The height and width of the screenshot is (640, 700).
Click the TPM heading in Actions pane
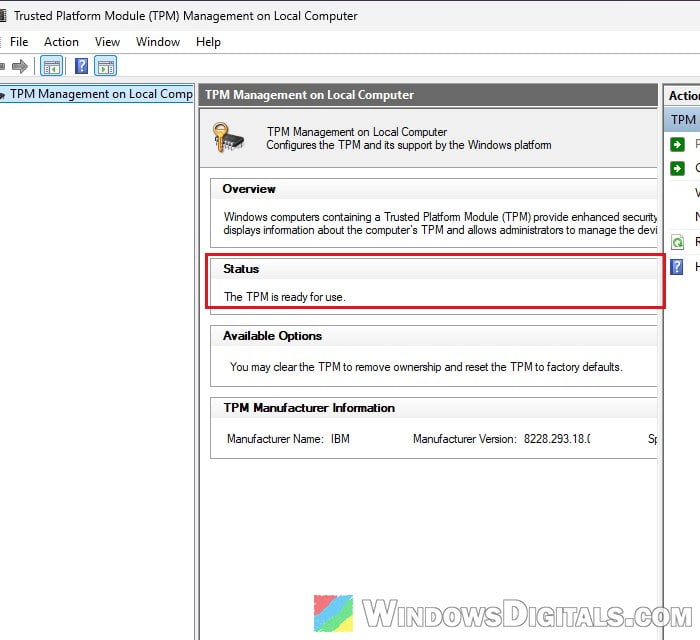[x=683, y=120]
